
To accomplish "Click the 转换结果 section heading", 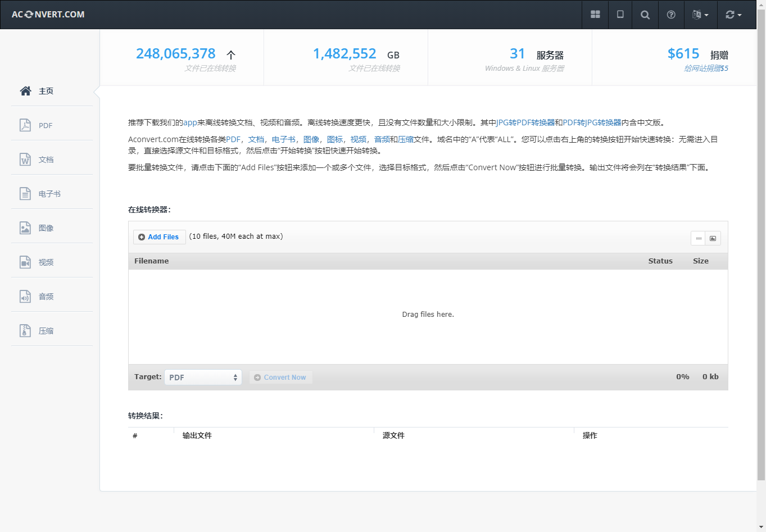I will click(x=146, y=416).
